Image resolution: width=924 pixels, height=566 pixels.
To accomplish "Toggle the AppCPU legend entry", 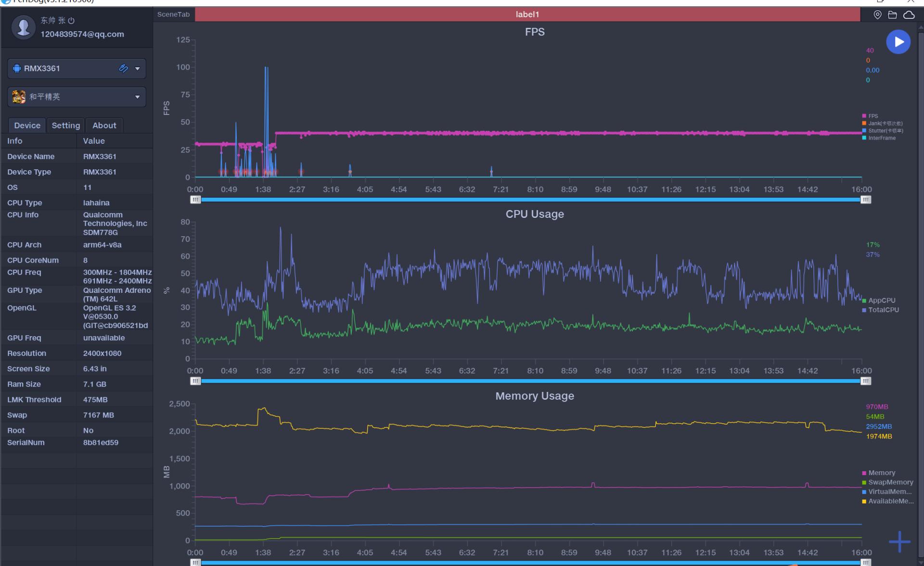I will point(881,301).
